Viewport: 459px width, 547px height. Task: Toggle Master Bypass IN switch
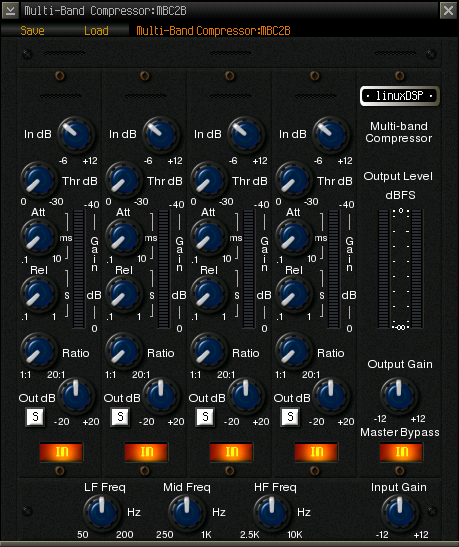pyautogui.click(x=401, y=452)
